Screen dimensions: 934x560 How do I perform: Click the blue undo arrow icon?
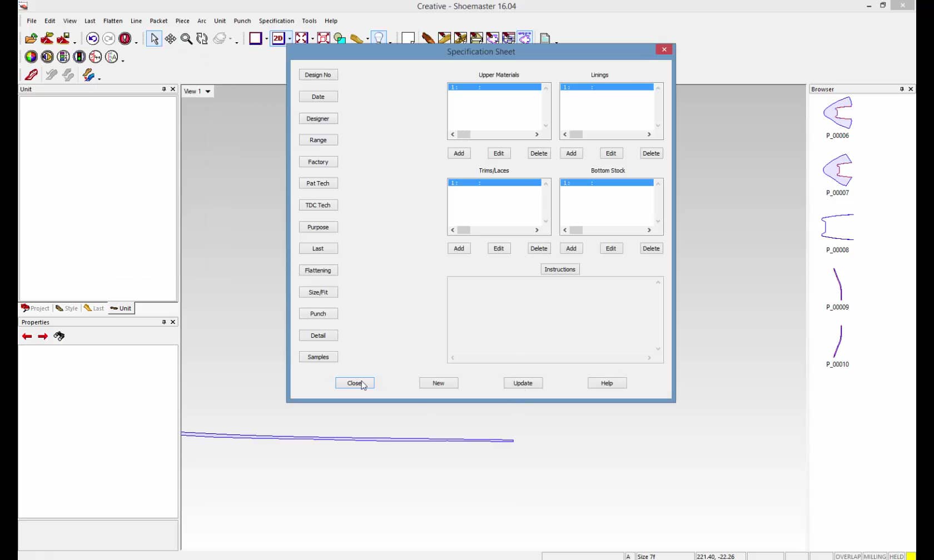[92, 38]
